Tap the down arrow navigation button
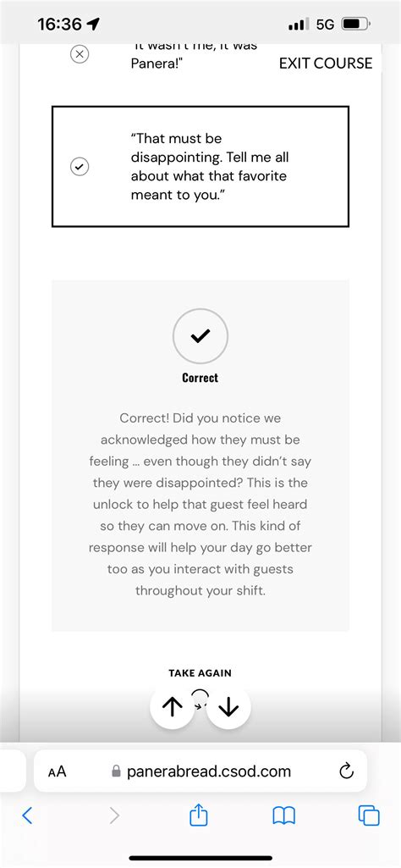The image size is (401, 868). [x=228, y=707]
